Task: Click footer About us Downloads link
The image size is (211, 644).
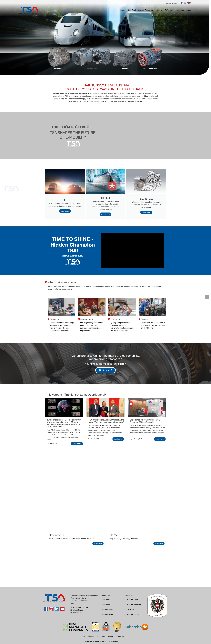Action: pyautogui.click(x=109, y=614)
